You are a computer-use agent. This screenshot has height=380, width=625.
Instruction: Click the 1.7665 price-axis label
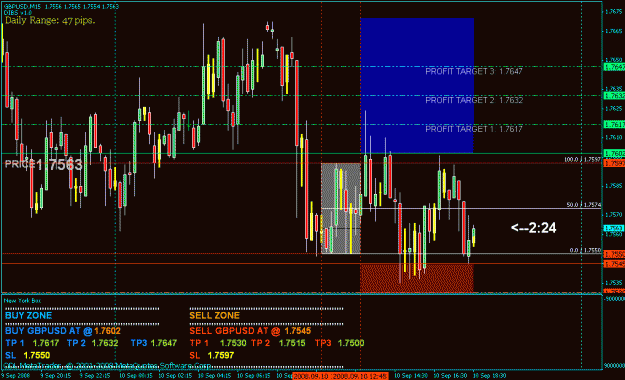pyautogui.click(x=613, y=31)
